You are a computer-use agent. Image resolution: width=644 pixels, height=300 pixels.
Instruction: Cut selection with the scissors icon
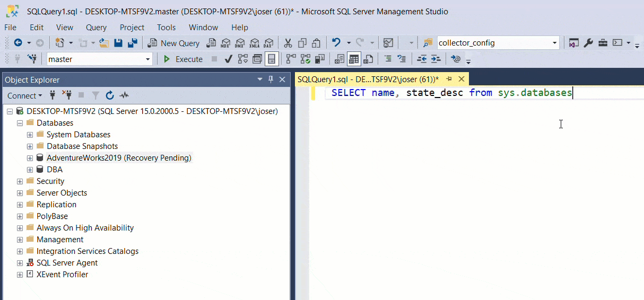288,43
